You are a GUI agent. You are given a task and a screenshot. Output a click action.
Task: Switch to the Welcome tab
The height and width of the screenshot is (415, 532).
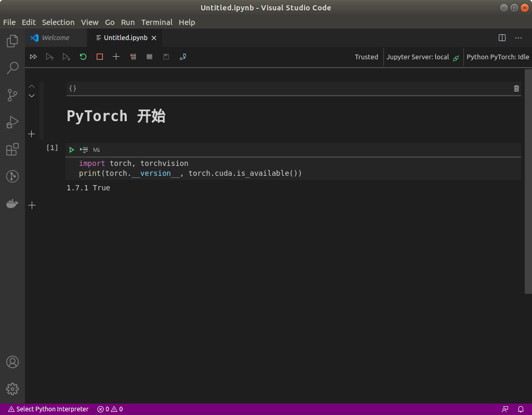(x=56, y=37)
